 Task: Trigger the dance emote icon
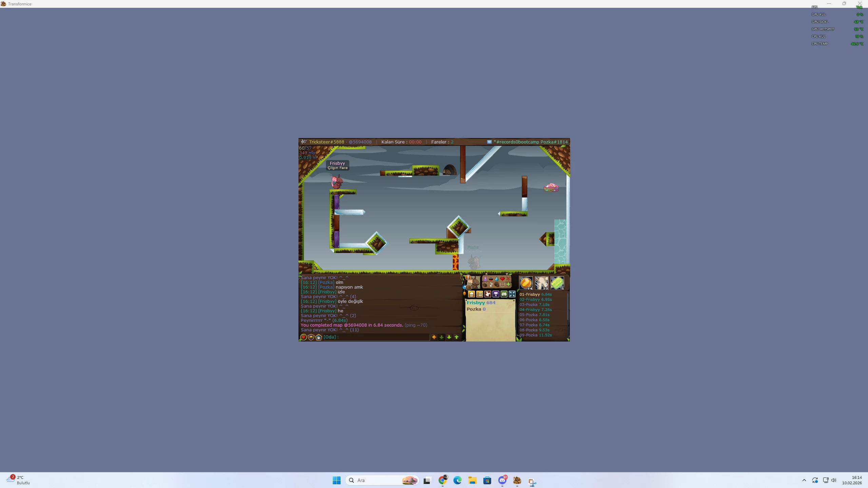click(x=485, y=279)
